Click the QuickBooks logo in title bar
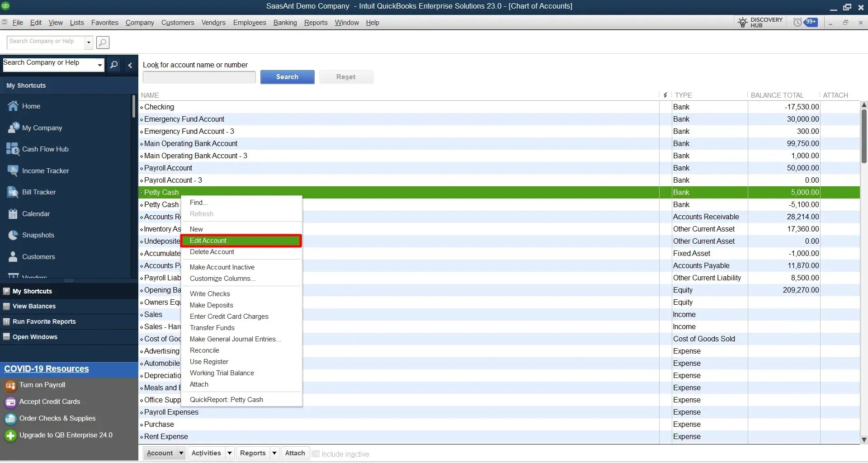The image size is (868, 463). click(5, 6)
